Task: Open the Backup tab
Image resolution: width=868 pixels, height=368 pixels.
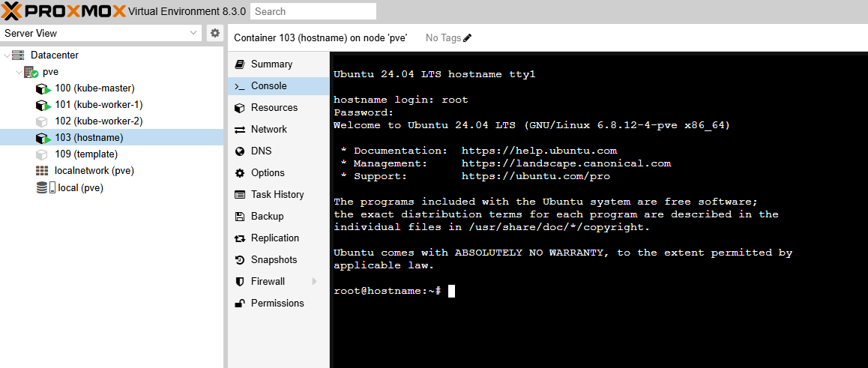Action: tap(278, 216)
